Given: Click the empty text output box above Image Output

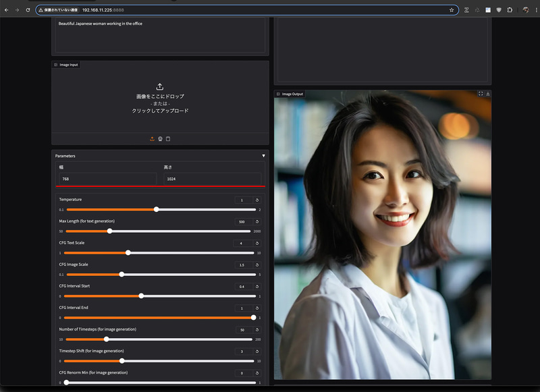Looking at the screenshot, I should (x=383, y=50).
